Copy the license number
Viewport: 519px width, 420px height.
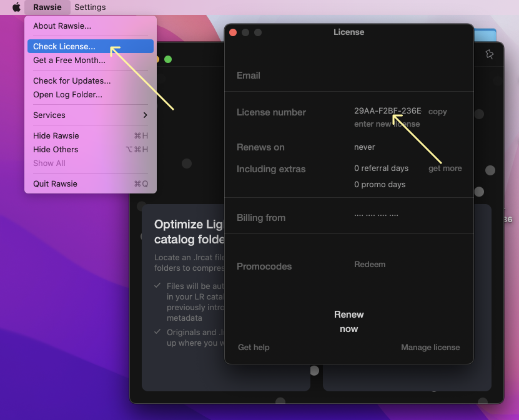(438, 112)
